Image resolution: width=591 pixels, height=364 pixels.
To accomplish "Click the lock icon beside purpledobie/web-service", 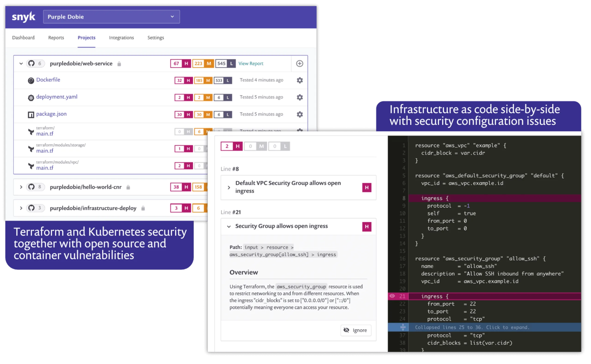I will point(119,64).
